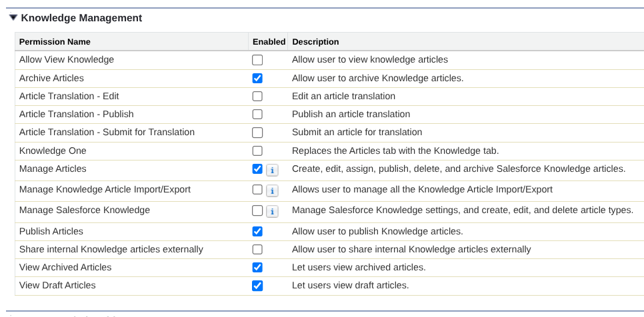
Task: Tick Manage Knowledge Article Import/Export checkbox
Action: [x=257, y=189]
